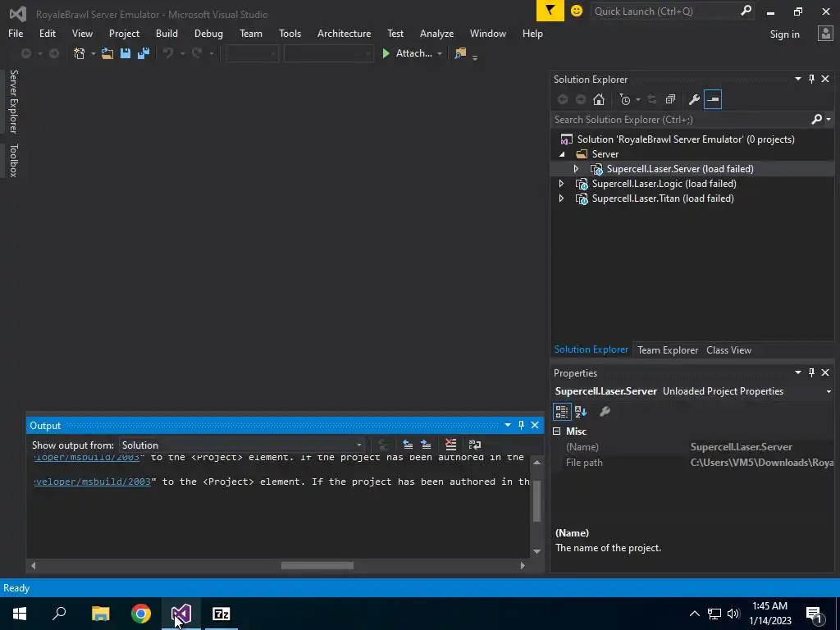
Task: Open the notifications flag icon
Action: (550, 11)
